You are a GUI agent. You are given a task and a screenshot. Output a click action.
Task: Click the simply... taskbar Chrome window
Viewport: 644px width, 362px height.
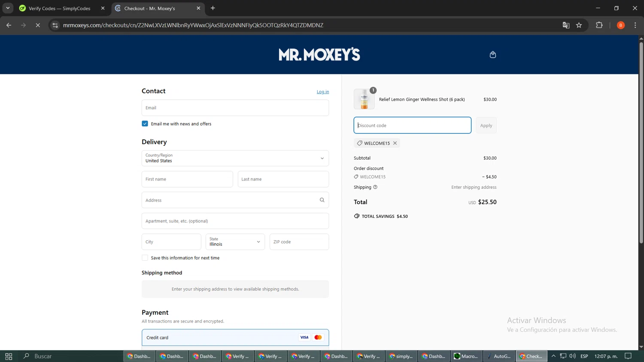click(401, 356)
